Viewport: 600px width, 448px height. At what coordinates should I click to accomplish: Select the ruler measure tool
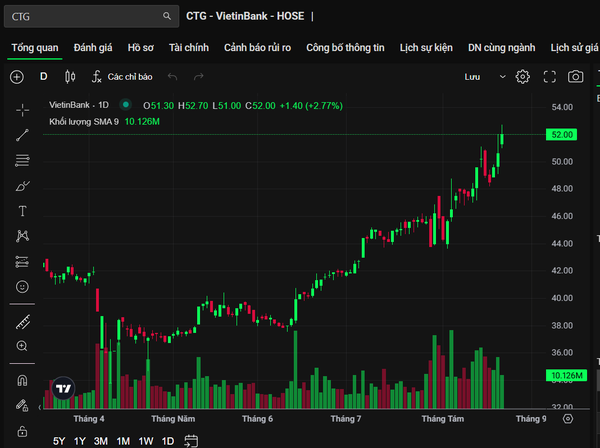[23, 322]
